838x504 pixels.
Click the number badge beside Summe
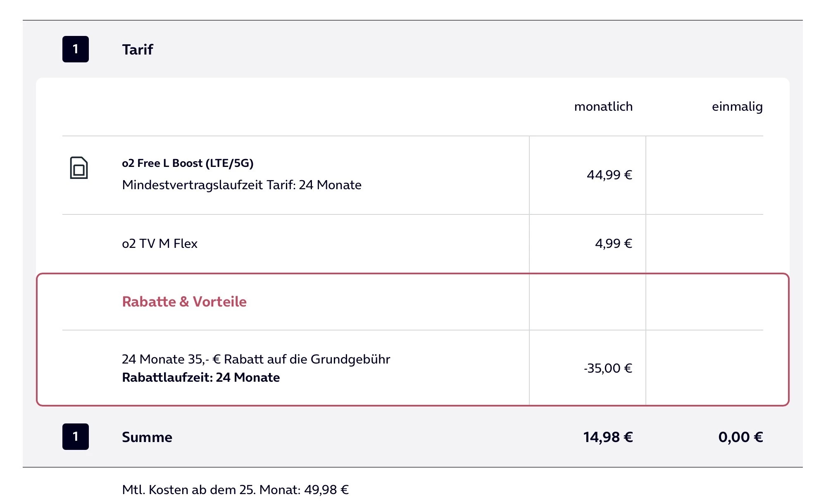pos(76,437)
